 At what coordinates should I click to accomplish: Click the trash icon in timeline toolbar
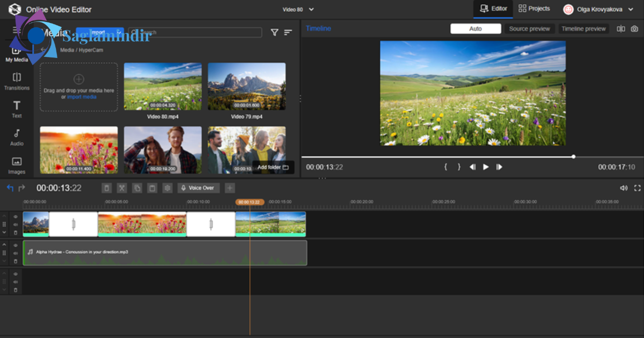107,188
